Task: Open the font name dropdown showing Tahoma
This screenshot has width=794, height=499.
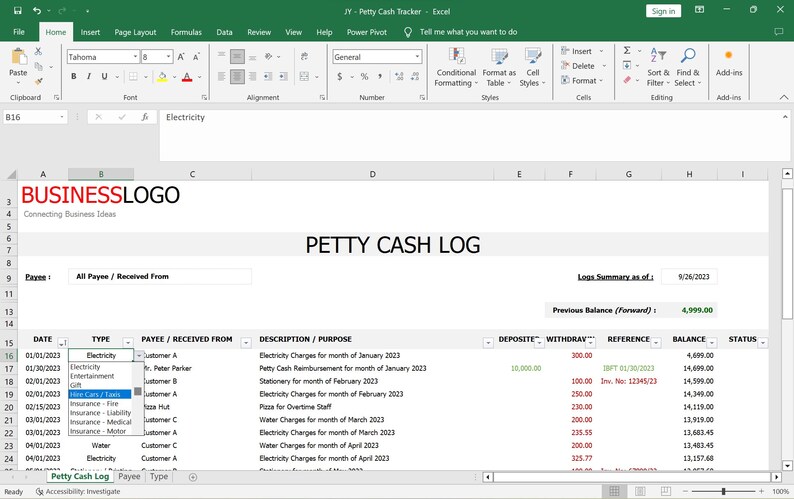Action: 135,57
